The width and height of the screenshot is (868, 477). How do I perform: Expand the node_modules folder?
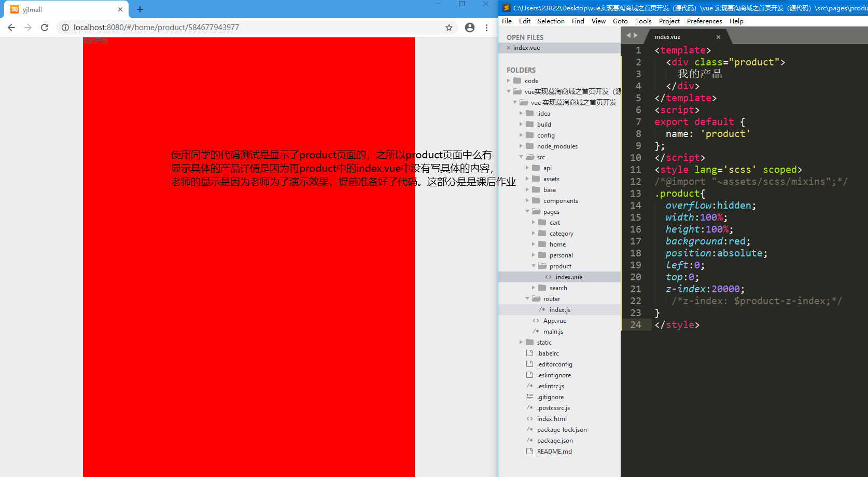pos(521,146)
